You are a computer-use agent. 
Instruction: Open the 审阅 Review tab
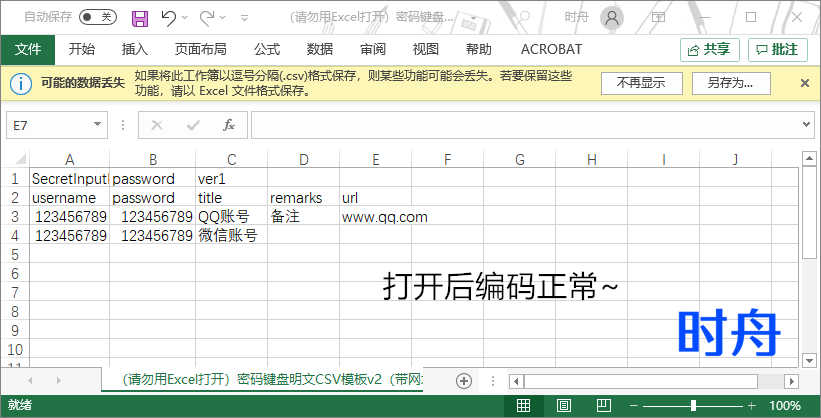[373, 49]
